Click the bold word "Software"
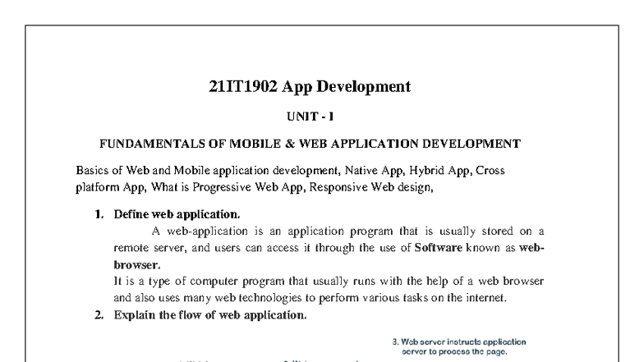 pyautogui.click(x=439, y=248)
